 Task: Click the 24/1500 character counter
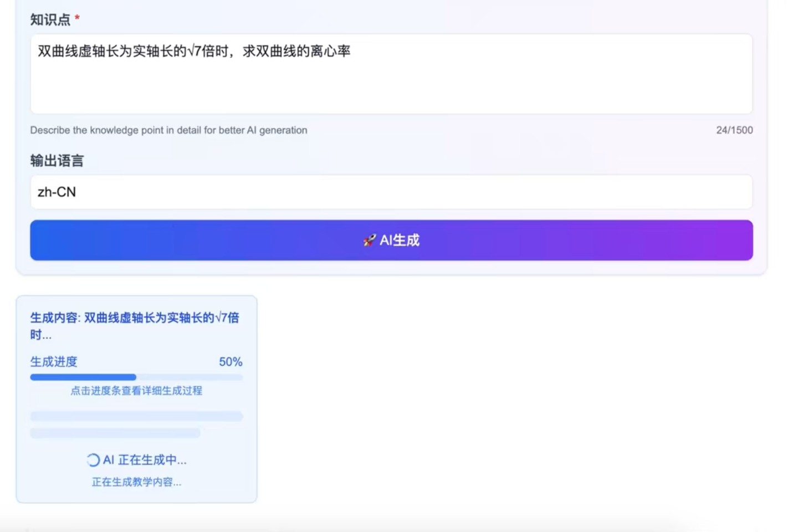pyautogui.click(x=734, y=130)
